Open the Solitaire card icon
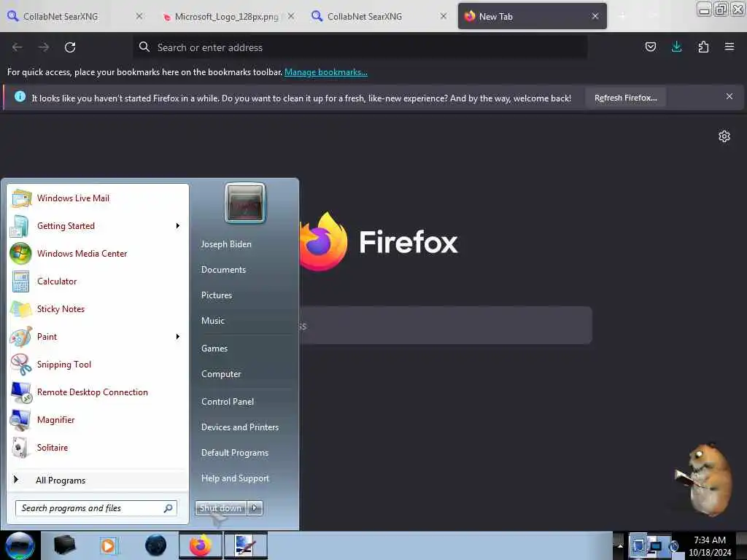The width and height of the screenshot is (747, 560). point(20,448)
